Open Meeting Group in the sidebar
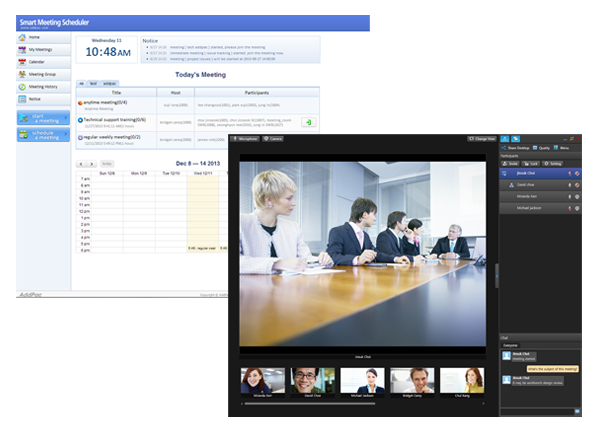This screenshot has width=602, height=438. tap(43, 74)
